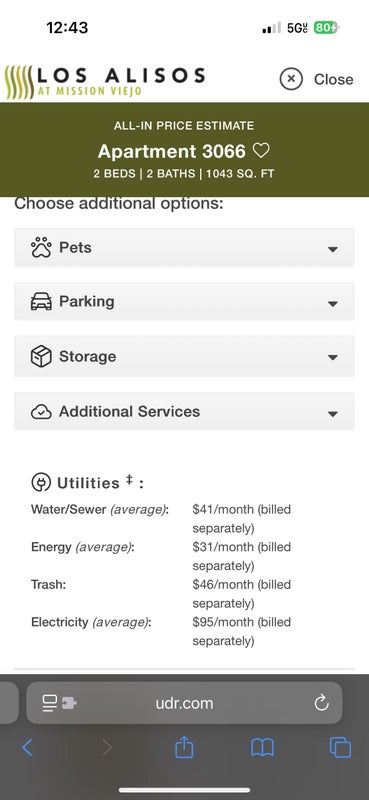Open the Additional Services expander arrow
Image resolution: width=369 pixels, height=800 pixels.
pyautogui.click(x=333, y=414)
